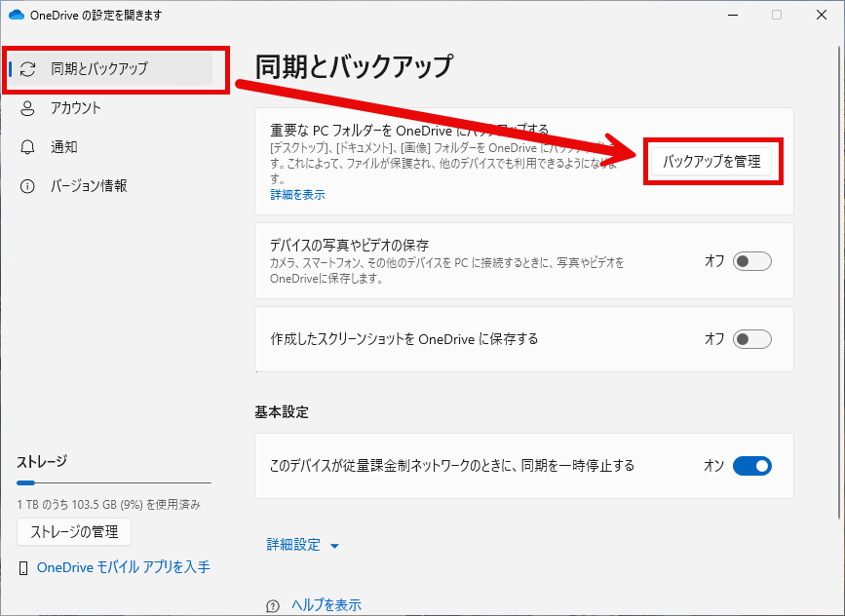Image resolution: width=845 pixels, height=616 pixels.
Task: Toggle screenshot saving to OneDrive switch
Action: click(x=751, y=339)
